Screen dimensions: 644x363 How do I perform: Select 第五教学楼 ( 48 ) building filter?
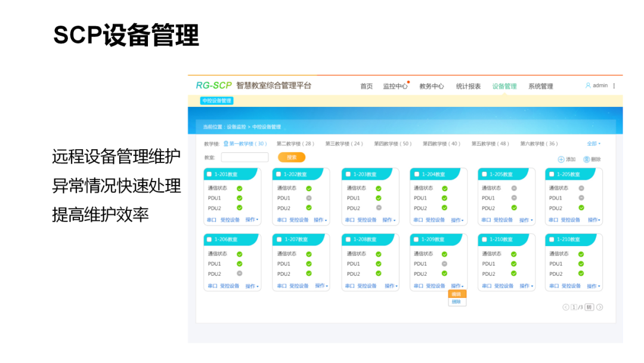(x=490, y=143)
